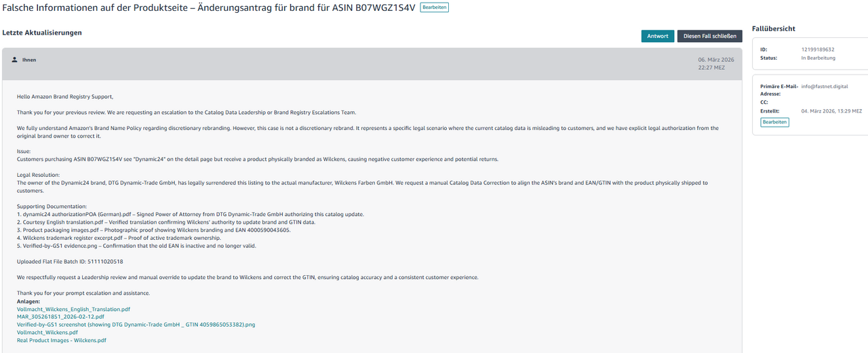Click the case title with ASIN B07WGZ1S4V
The width and height of the screenshot is (868, 353).
click(x=209, y=7)
